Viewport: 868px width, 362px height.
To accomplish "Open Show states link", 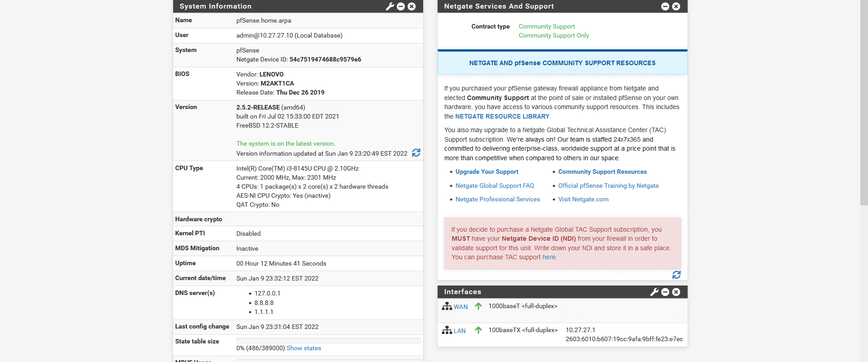I will (304, 348).
